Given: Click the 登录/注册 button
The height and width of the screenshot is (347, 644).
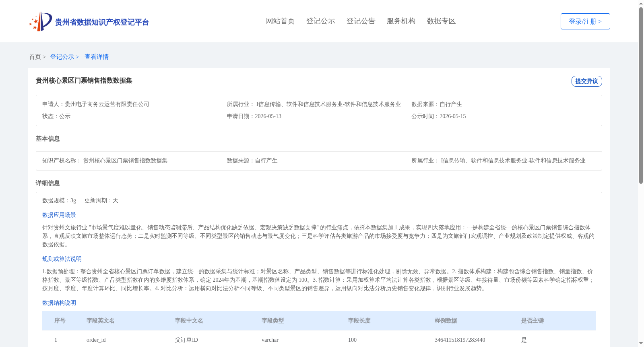Looking at the screenshot, I should tap(585, 21).
